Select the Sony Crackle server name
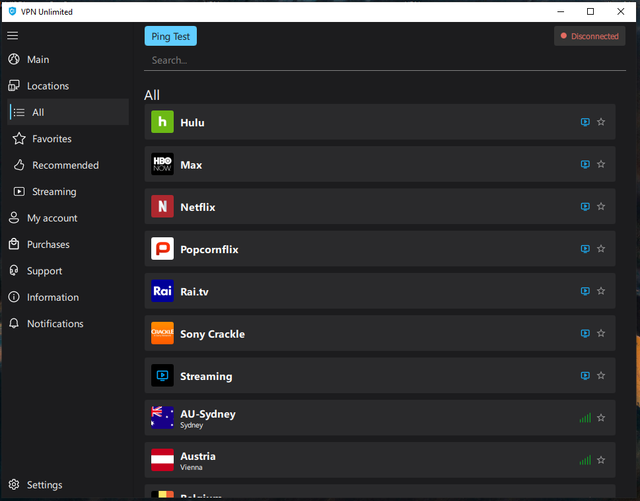 pyautogui.click(x=212, y=334)
